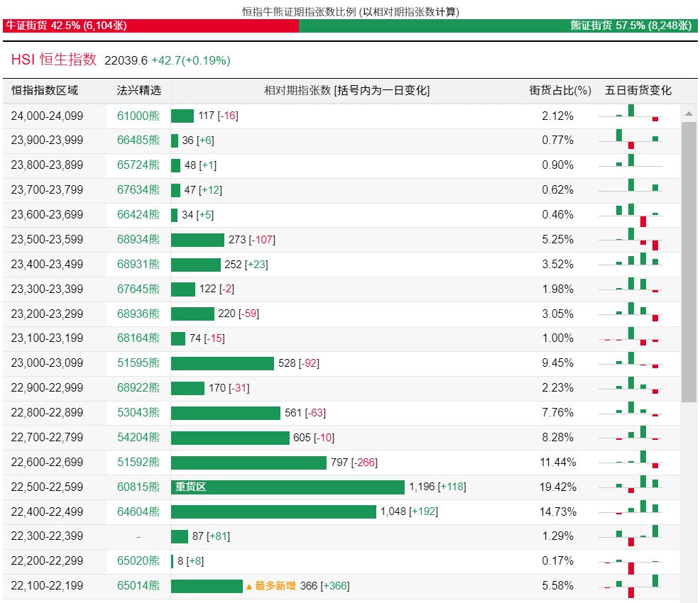
Task: Open bear warrant link 68936熊
Action: pyautogui.click(x=138, y=314)
